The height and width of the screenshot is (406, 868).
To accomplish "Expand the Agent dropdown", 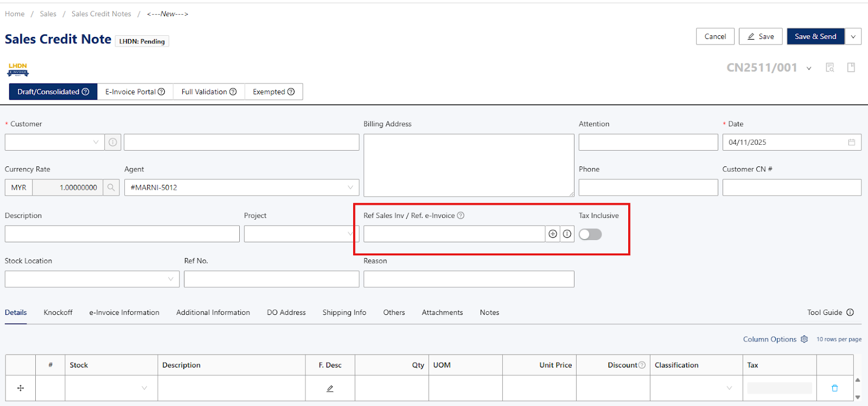I will pos(241,188).
